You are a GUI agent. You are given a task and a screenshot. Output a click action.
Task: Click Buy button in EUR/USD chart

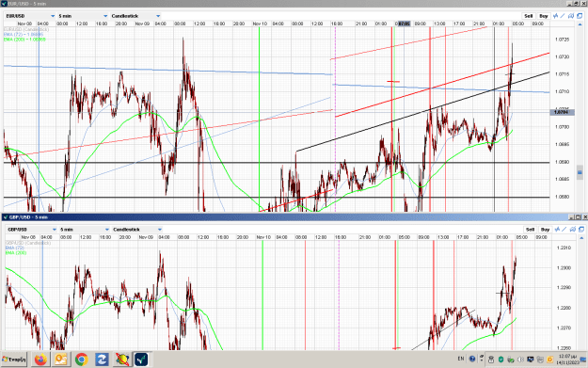click(x=544, y=16)
